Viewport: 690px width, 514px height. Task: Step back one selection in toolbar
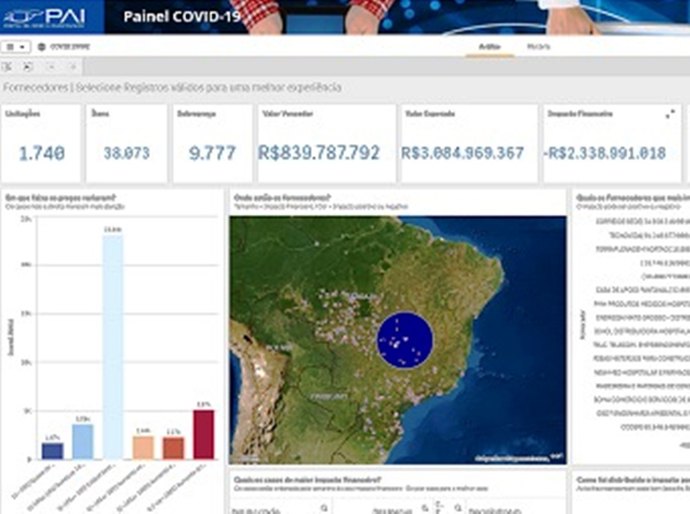pos(52,67)
